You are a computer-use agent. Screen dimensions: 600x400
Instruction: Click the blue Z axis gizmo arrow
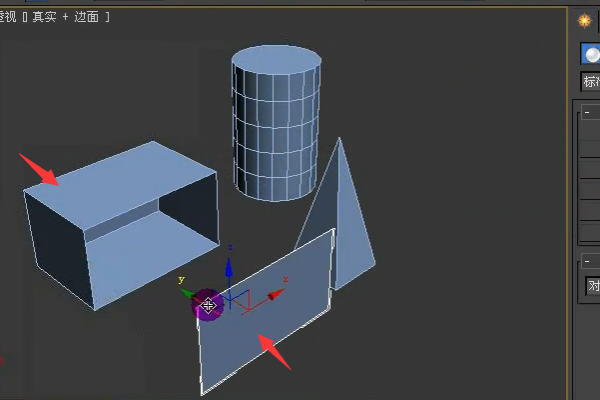pyautogui.click(x=229, y=268)
